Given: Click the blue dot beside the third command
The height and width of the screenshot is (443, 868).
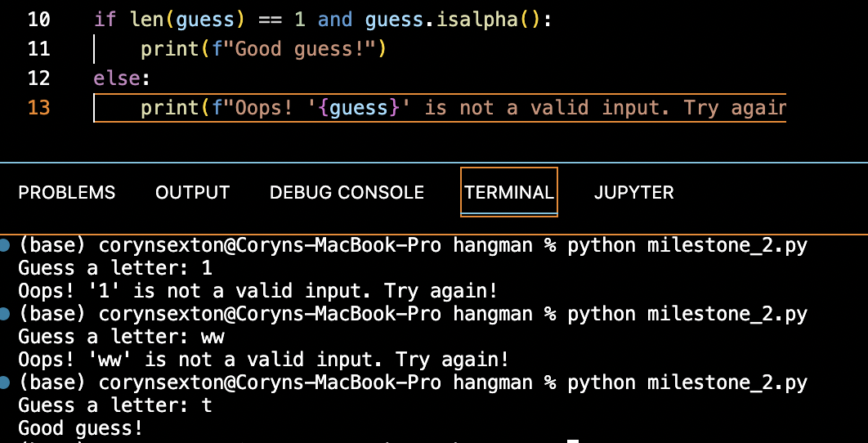Looking at the screenshot, I should [4, 383].
